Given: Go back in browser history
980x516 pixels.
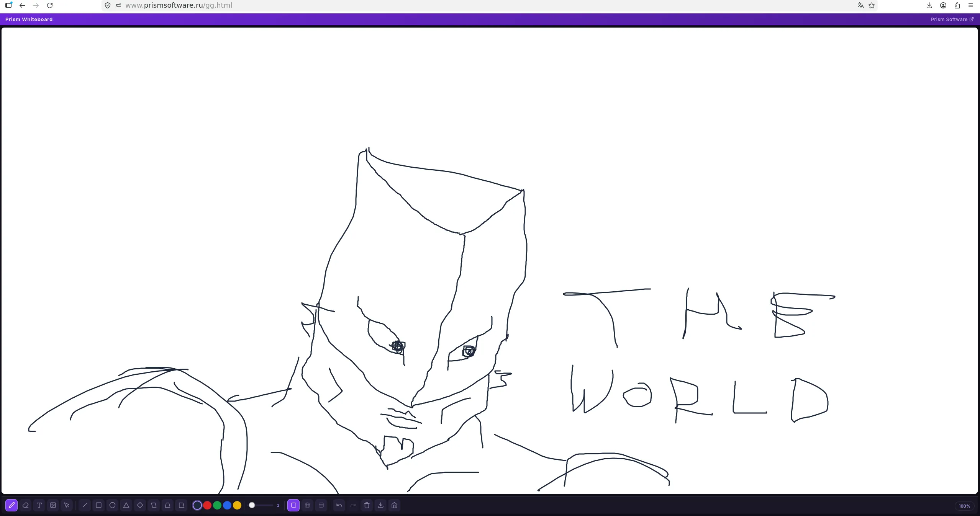Looking at the screenshot, I should pyautogui.click(x=22, y=5).
